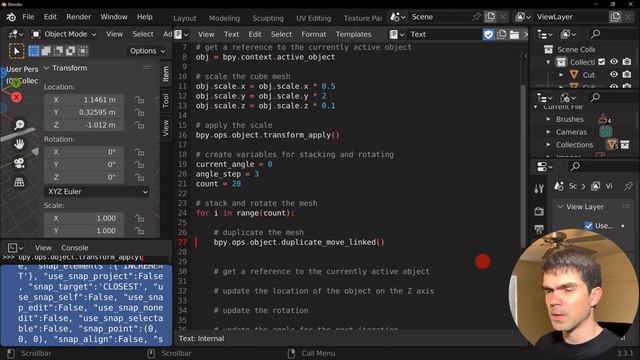Viewport: 640px width, 360px height.
Task: Expand the Cut object in outliner
Action: pos(561,75)
